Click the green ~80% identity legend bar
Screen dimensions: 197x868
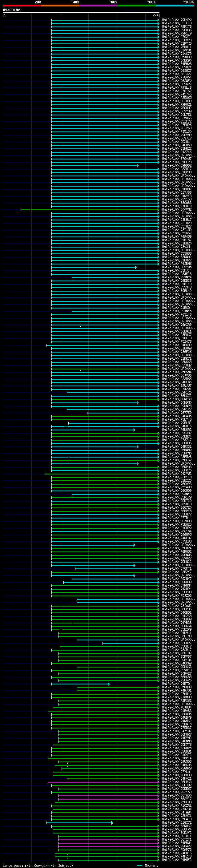point(137,6)
